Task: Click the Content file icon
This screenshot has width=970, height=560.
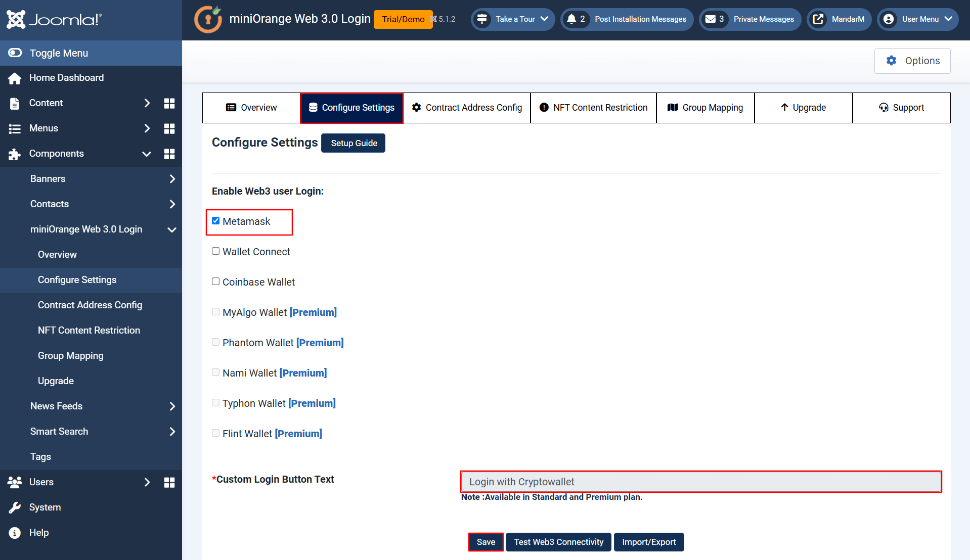Action: click(x=15, y=103)
